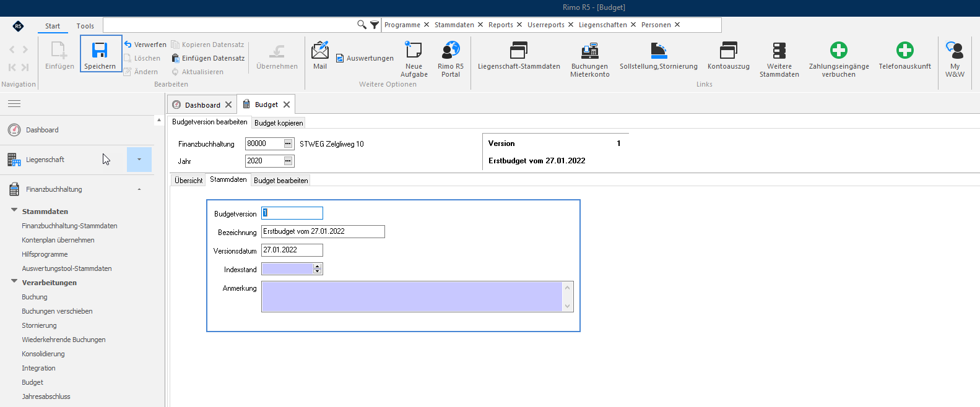Open Auswertungen

coord(365,58)
